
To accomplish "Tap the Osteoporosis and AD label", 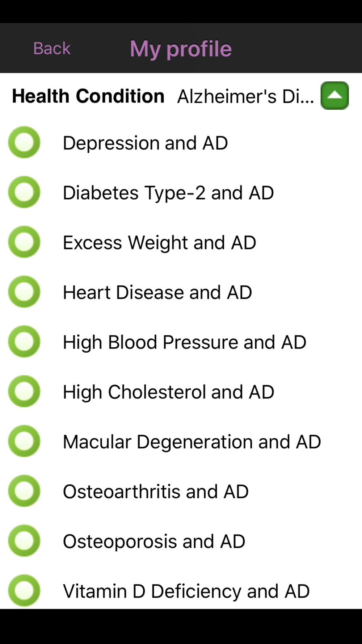I will [154, 541].
